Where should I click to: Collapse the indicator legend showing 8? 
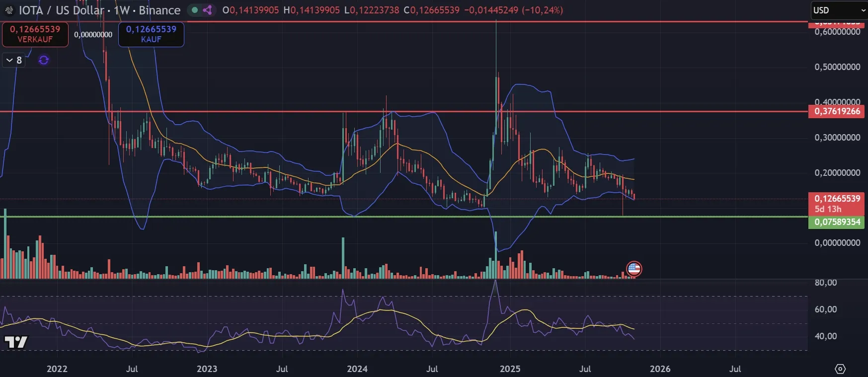coord(14,60)
